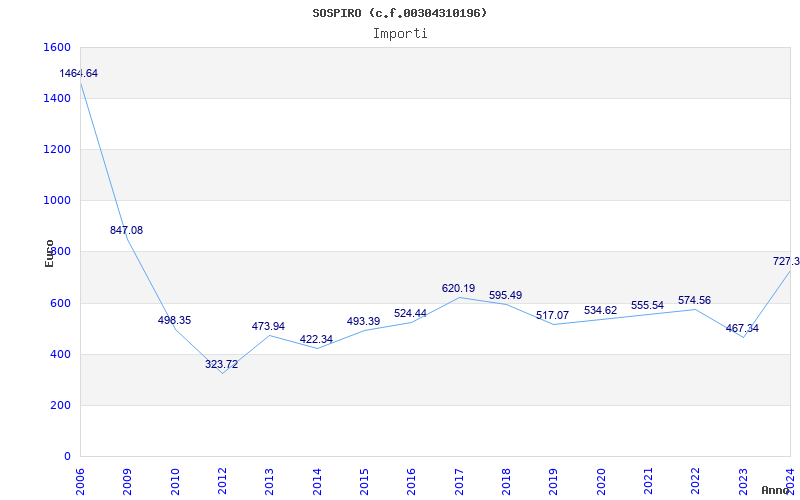Select the 467.34 data label
This screenshot has height=500, width=800.
tap(742, 329)
